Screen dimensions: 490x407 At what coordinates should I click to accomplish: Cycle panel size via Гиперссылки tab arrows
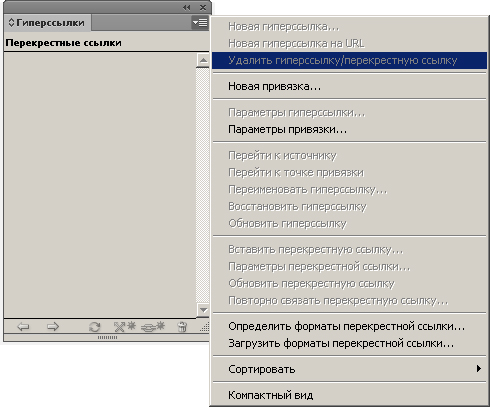tap(11, 23)
